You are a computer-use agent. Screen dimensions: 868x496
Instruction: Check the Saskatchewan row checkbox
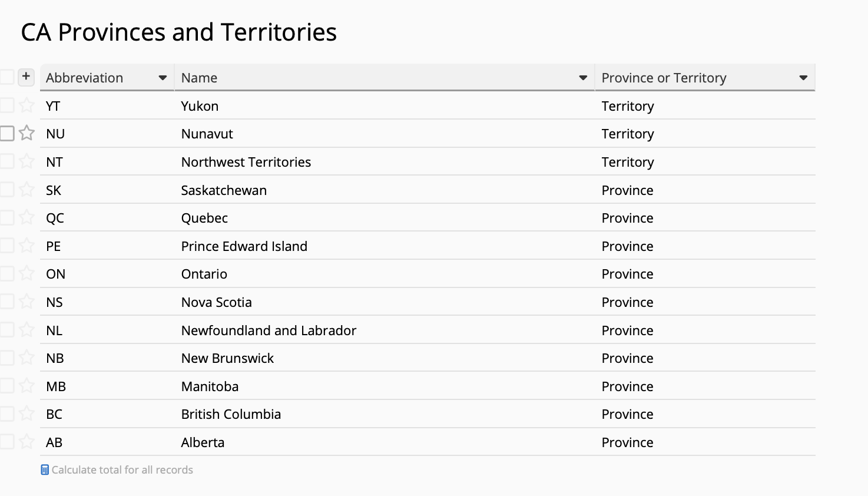click(x=7, y=190)
